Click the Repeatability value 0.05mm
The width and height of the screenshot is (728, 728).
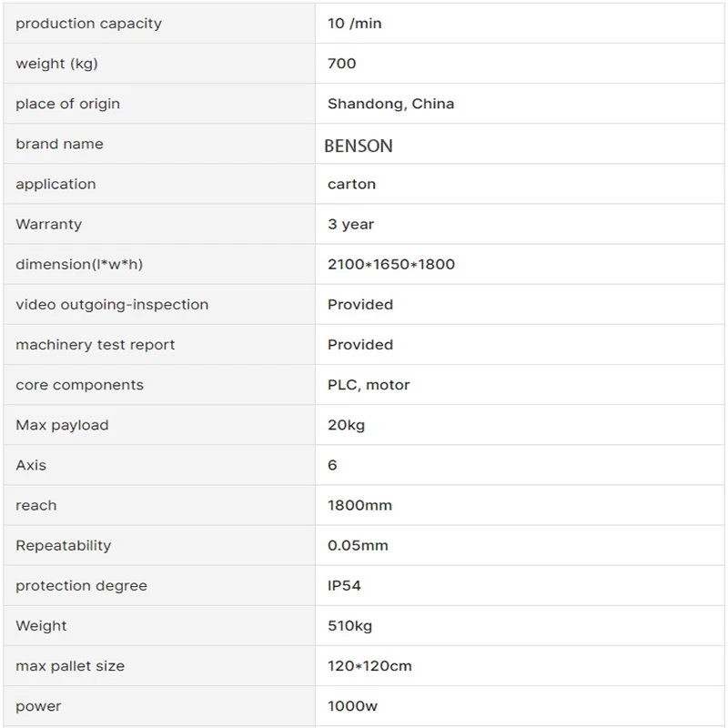(x=358, y=545)
